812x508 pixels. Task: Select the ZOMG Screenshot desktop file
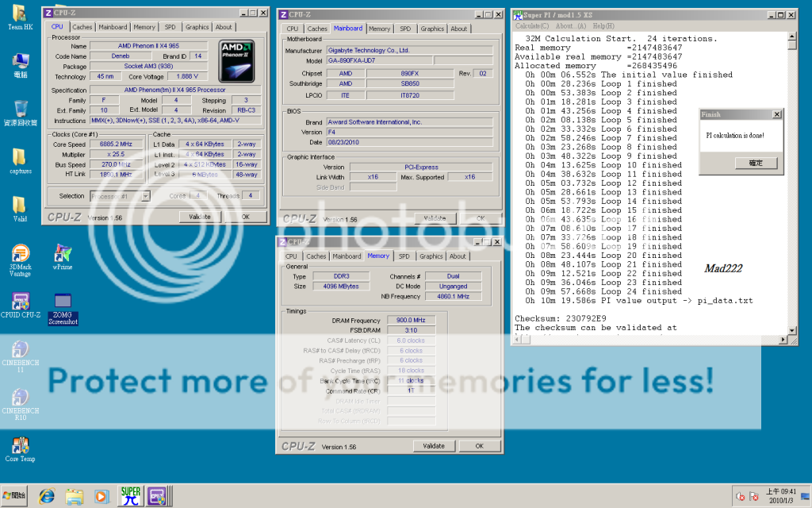point(63,302)
